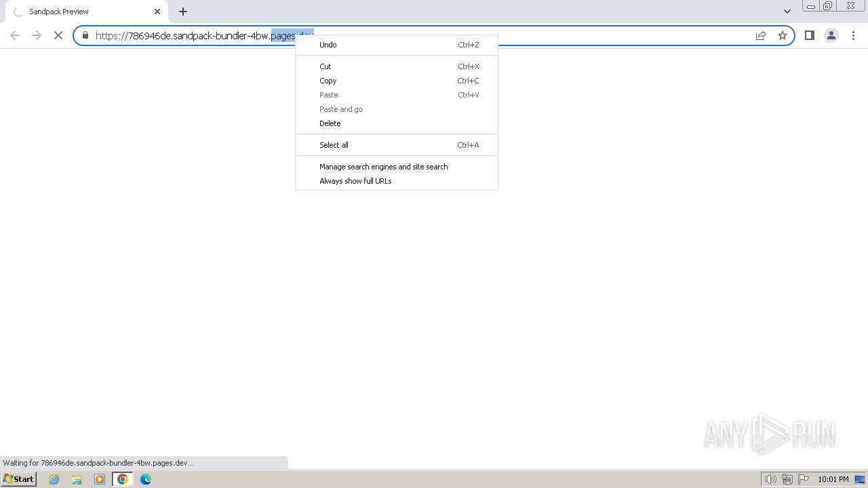Open the Windows Start menu
Image resolution: width=868 pixels, height=488 pixels.
point(19,479)
